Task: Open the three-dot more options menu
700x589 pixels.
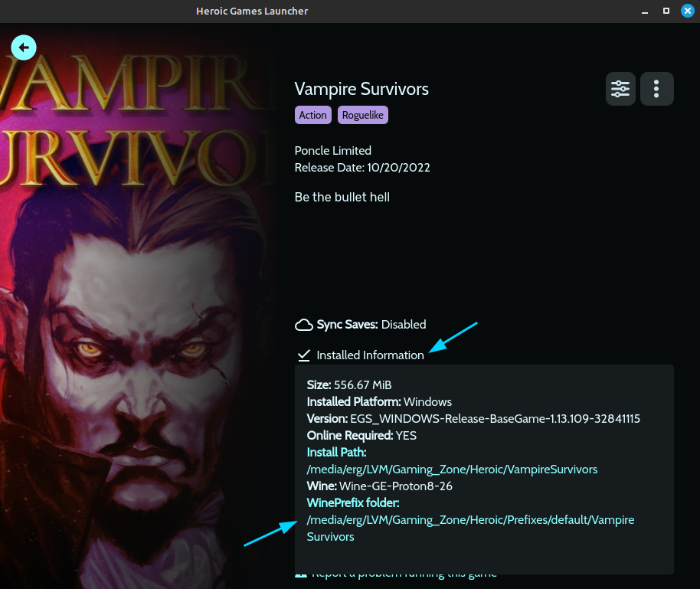Action: 656,89
